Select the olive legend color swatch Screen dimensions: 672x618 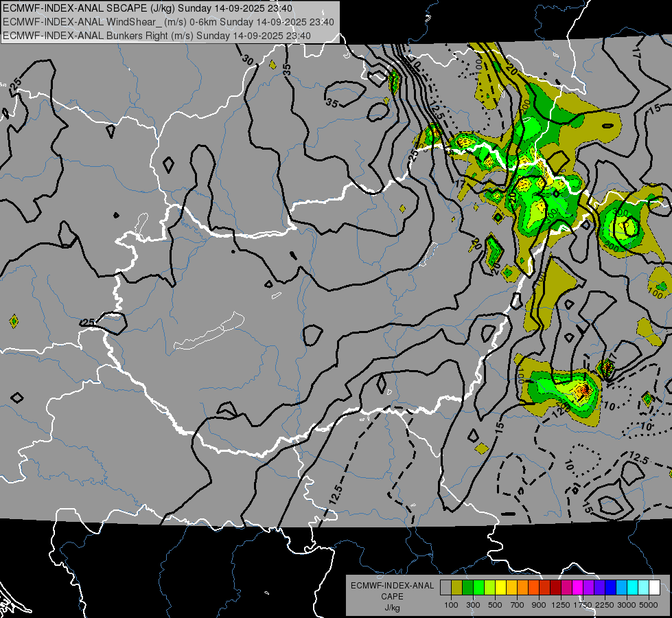(x=457, y=587)
